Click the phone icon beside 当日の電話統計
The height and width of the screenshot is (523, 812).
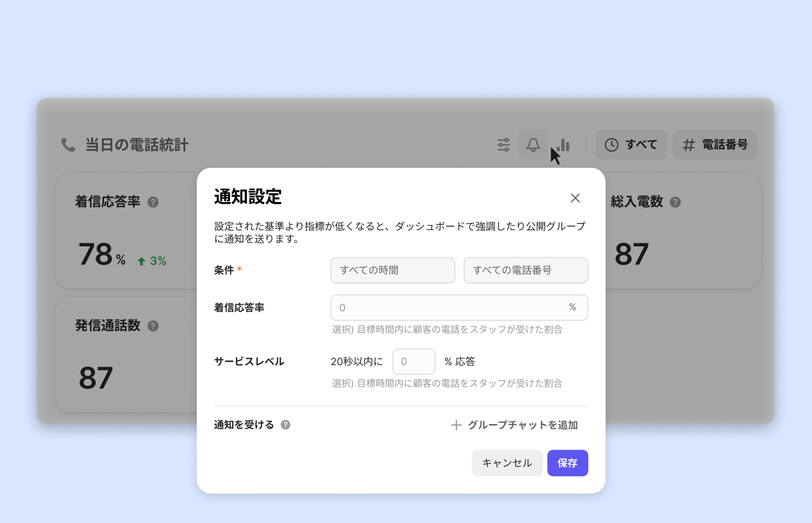[x=68, y=145]
